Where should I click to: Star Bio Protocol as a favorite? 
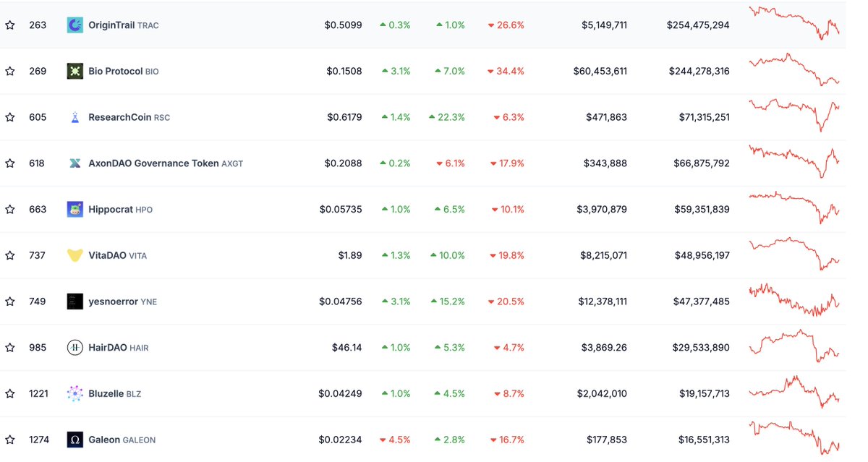10,71
